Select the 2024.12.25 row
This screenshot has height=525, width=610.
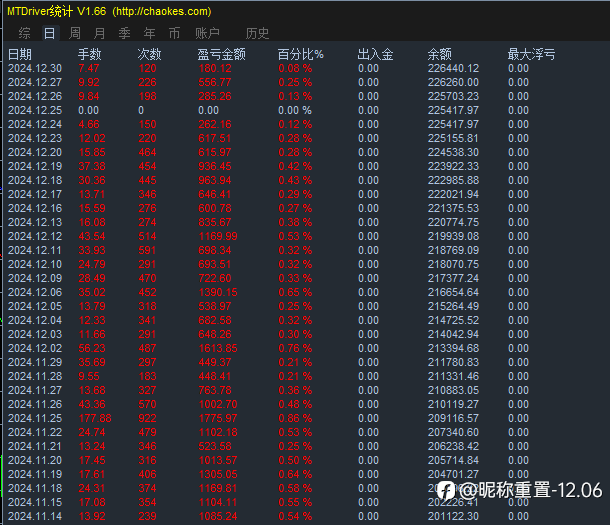pos(268,110)
